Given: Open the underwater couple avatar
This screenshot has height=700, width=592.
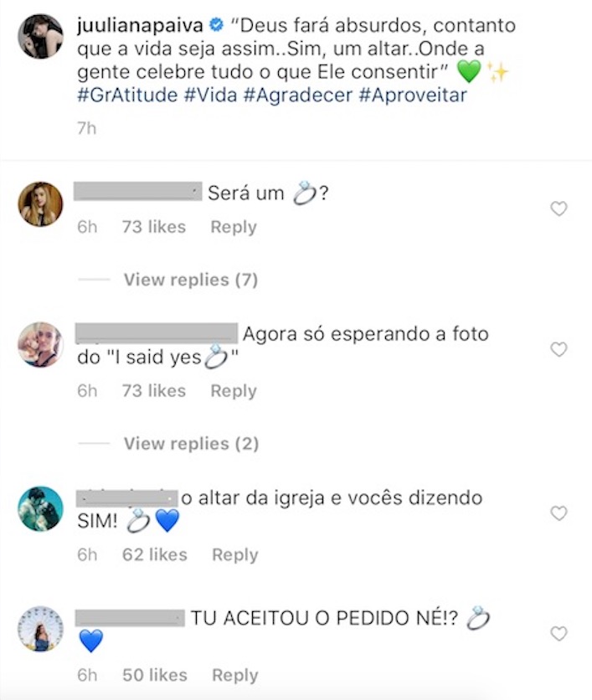Looking at the screenshot, I should 41,509.
